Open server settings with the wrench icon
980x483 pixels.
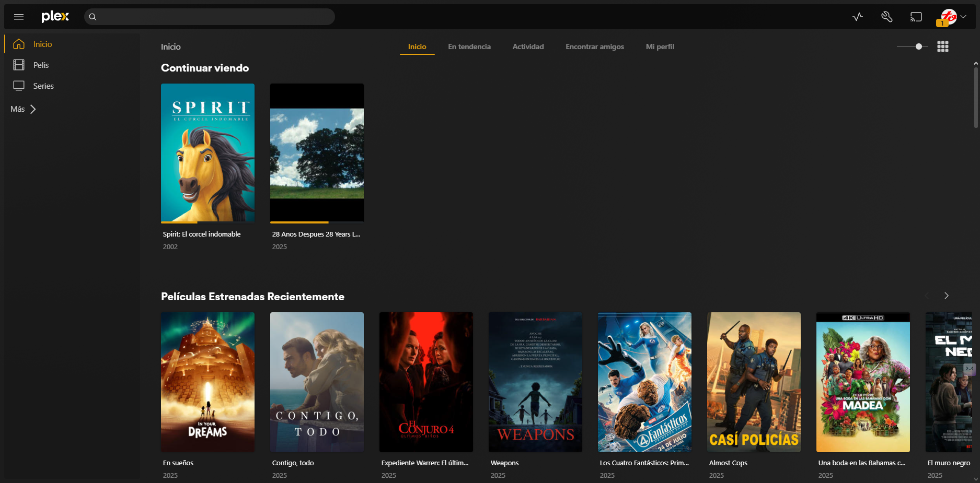pos(886,16)
